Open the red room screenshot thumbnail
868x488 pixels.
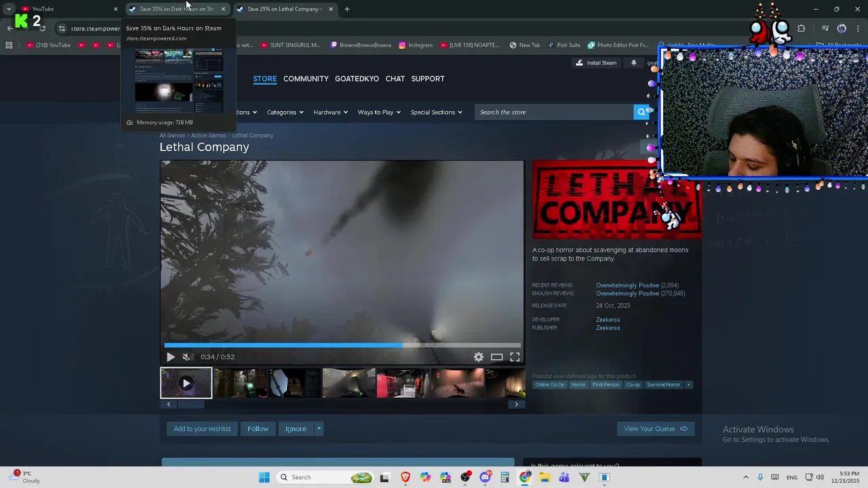click(403, 383)
